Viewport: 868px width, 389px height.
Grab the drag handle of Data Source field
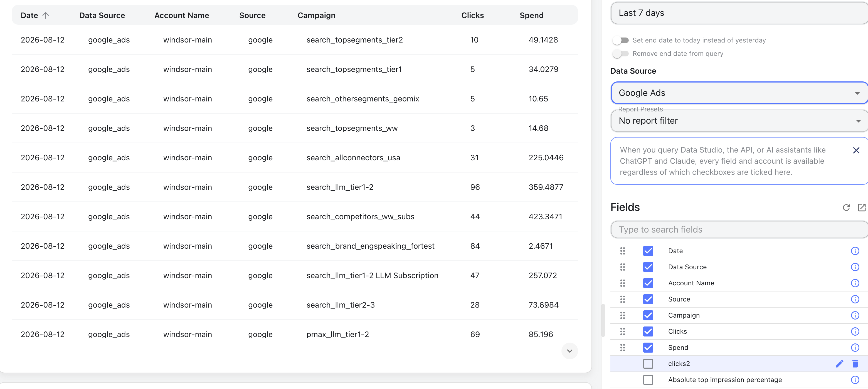(x=622, y=267)
